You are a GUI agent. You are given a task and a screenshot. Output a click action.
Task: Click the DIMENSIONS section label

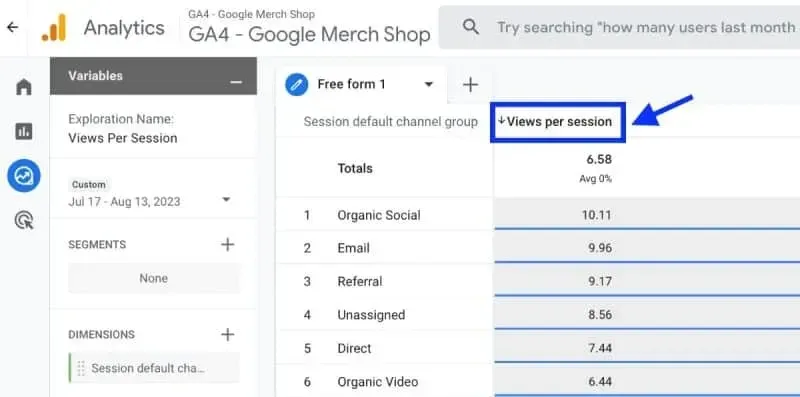click(102, 335)
